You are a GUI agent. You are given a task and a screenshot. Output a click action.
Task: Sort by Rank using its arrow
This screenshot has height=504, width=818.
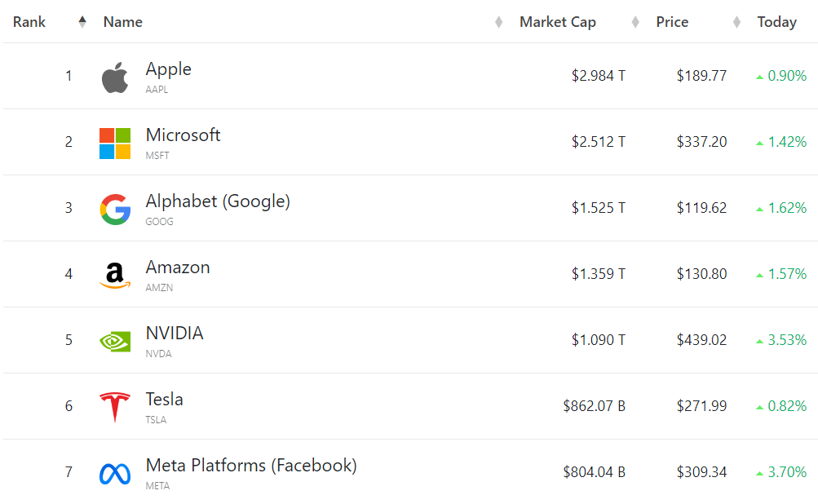click(82, 22)
